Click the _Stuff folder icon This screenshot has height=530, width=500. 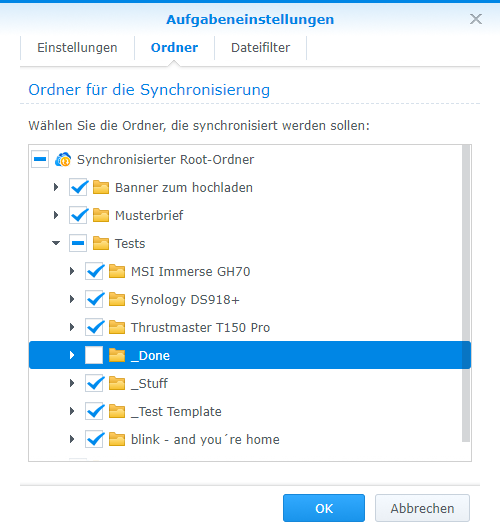click(117, 383)
